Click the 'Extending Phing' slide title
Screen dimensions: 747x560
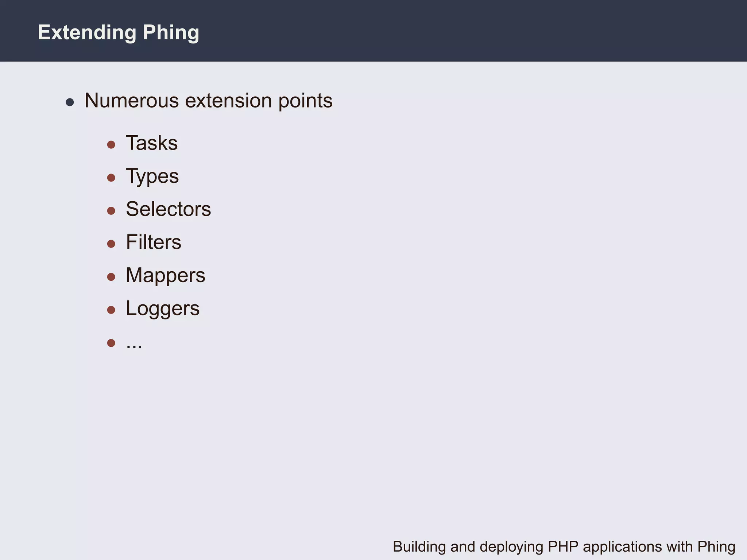[x=119, y=32]
